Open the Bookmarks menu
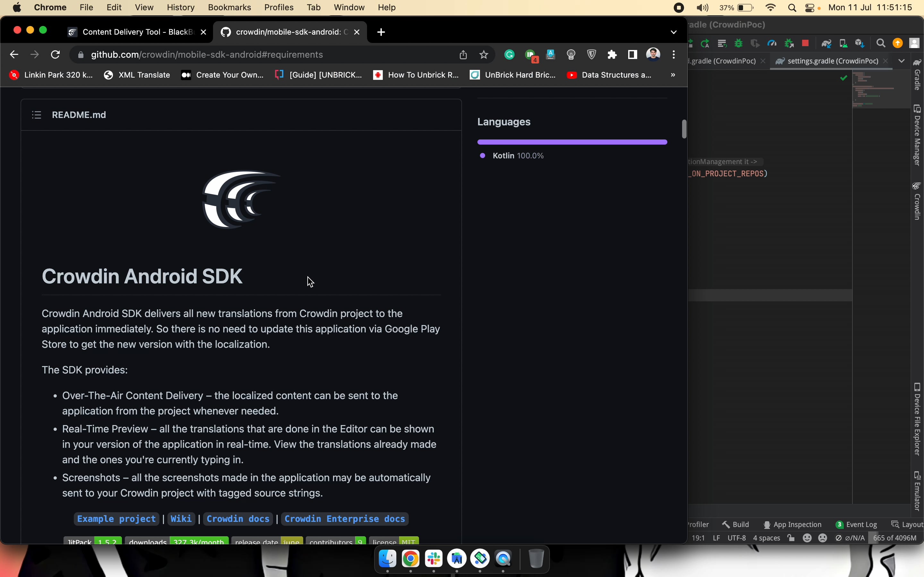This screenshot has height=577, width=924. click(x=229, y=8)
